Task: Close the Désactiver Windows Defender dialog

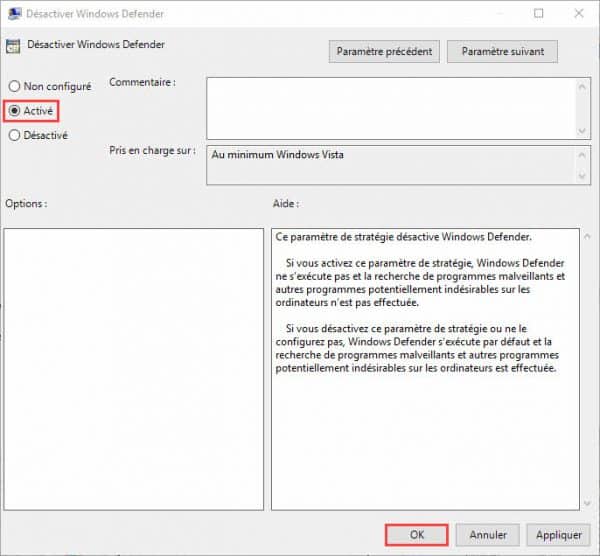Action: click(x=580, y=14)
